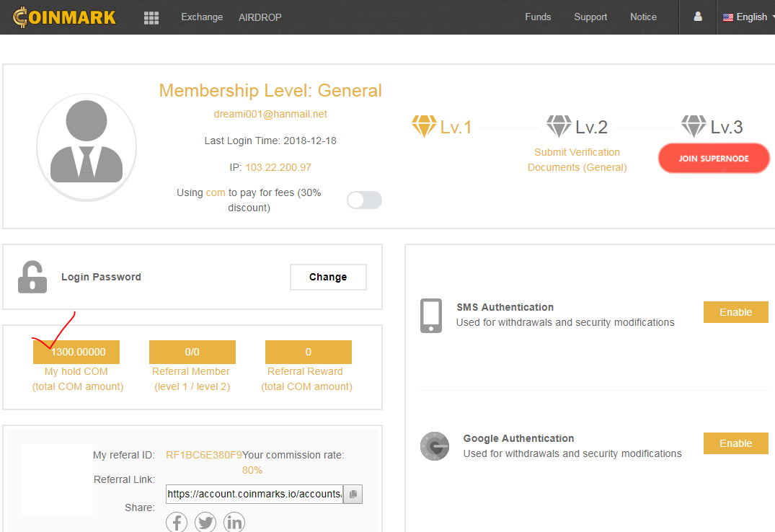
Task: Open the Support menu item
Action: tap(590, 17)
